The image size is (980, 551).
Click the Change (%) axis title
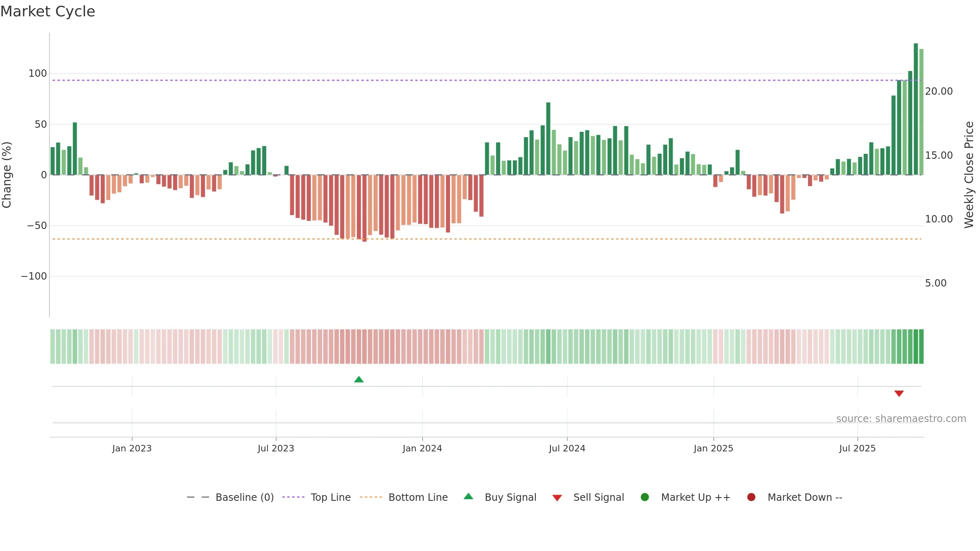7,175
